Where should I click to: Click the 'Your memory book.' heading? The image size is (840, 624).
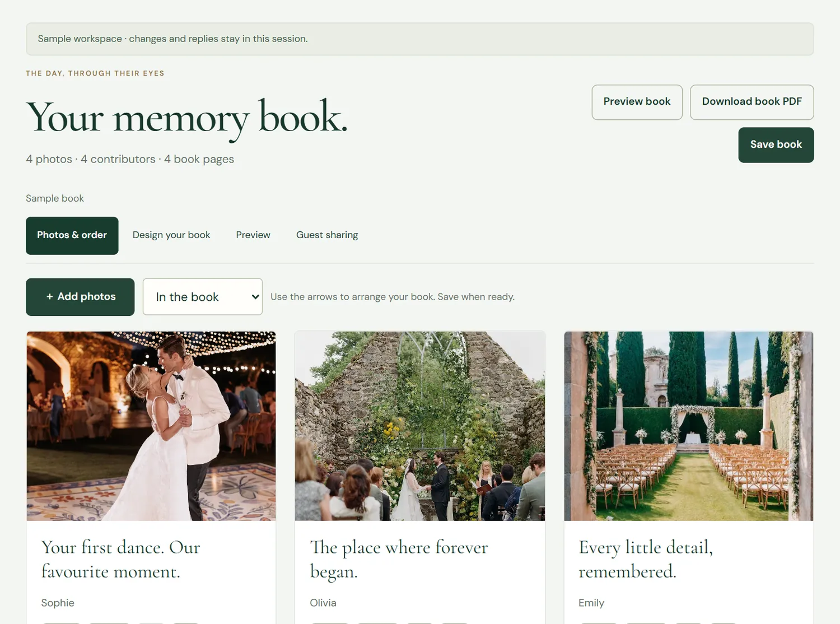click(x=186, y=119)
